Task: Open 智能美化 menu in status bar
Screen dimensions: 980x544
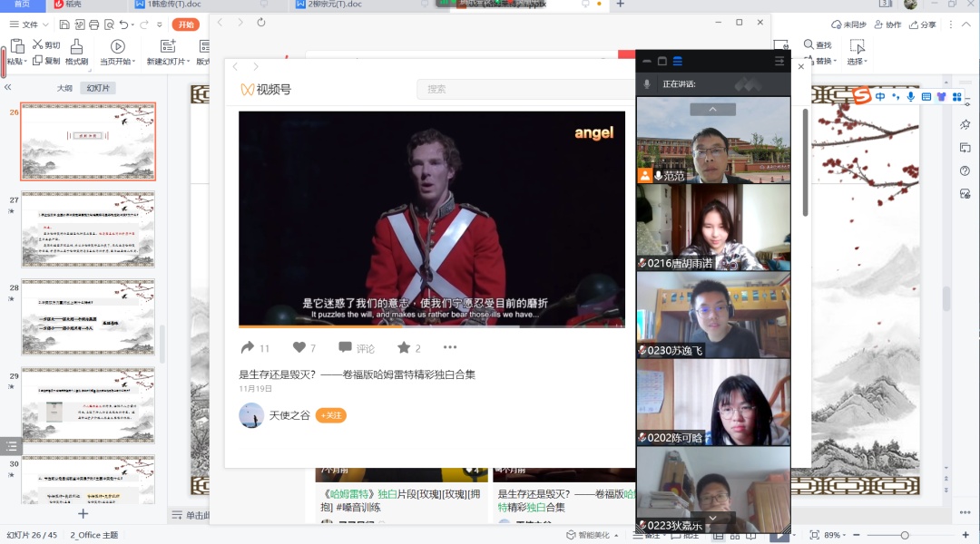Action: point(592,535)
